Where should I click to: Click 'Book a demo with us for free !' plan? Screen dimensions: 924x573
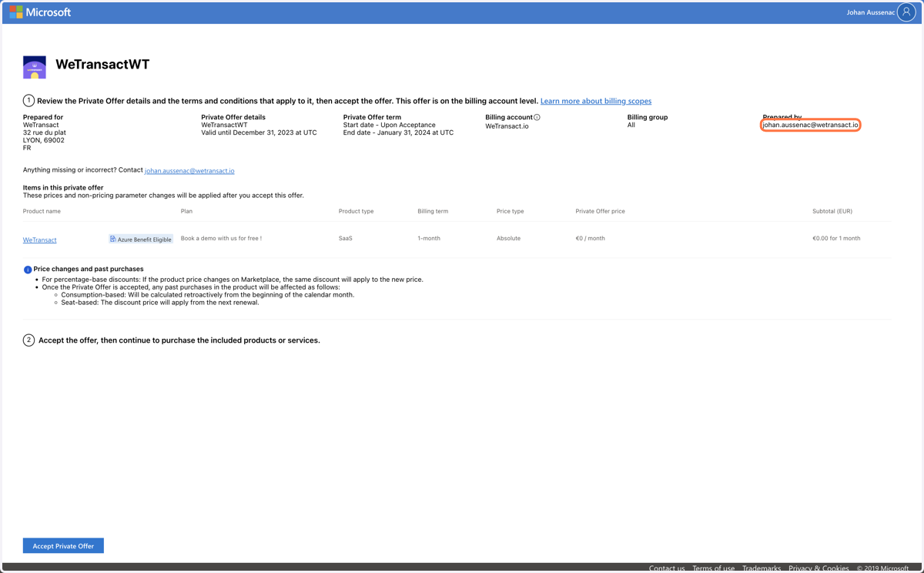tap(221, 239)
